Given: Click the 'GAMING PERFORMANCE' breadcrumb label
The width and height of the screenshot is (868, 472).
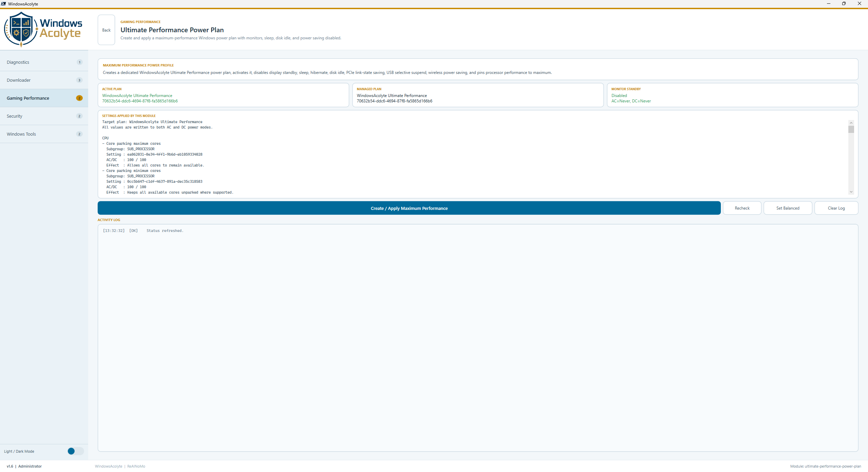Looking at the screenshot, I should (x=141, y=22).
